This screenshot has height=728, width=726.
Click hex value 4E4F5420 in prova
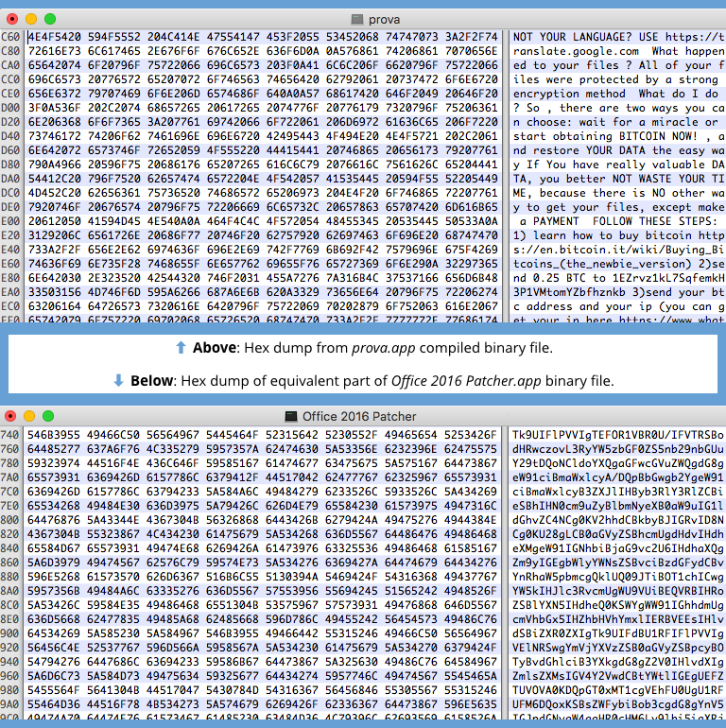55,37
